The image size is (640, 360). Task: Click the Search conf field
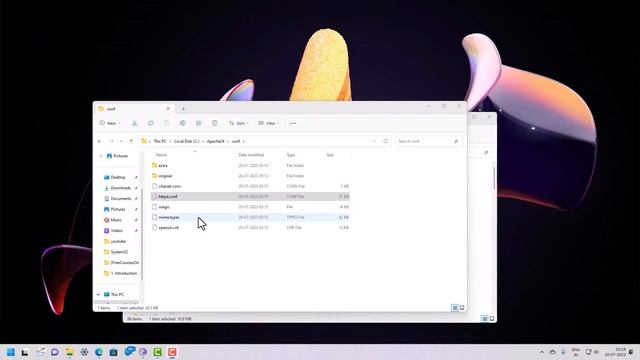tap(429, 141)
